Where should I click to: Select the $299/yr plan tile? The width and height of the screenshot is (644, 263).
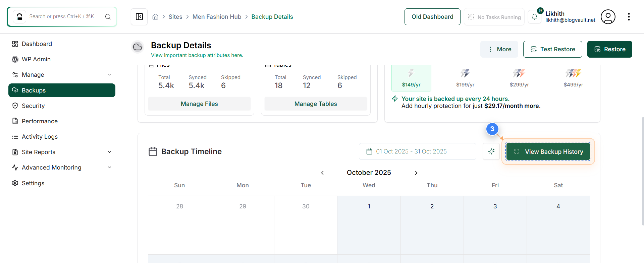[x=519, y=78]
